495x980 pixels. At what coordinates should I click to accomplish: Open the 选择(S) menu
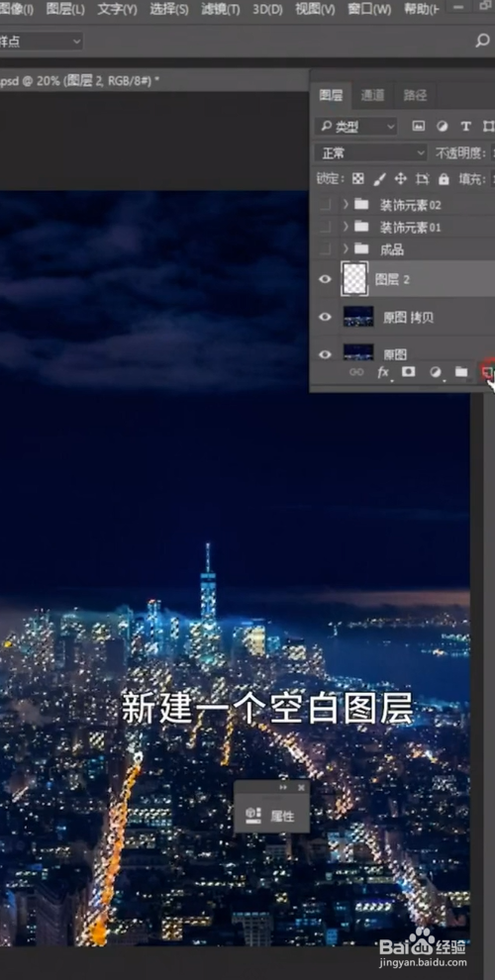coord(168,9)
